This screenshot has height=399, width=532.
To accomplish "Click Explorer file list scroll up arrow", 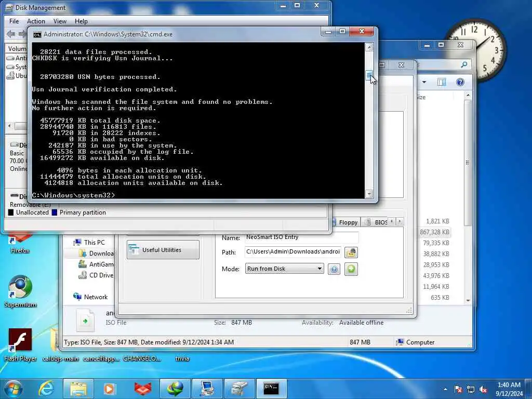I will [x=468, y=96].
